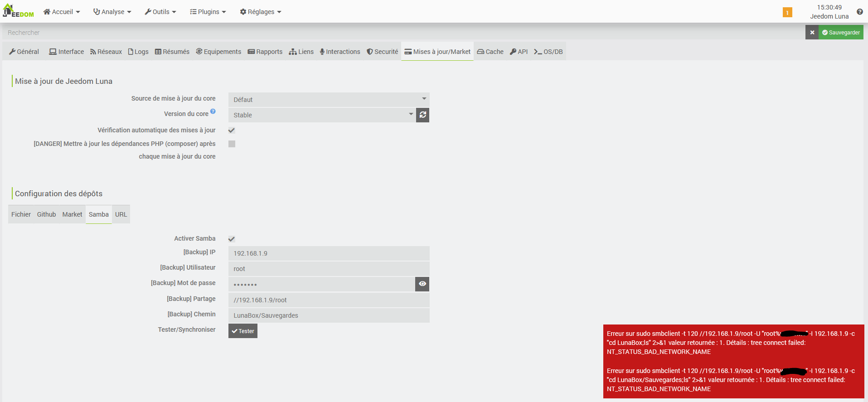Select the Mises à jour/Market tab

pyautogui.click(x=437, y=52)
